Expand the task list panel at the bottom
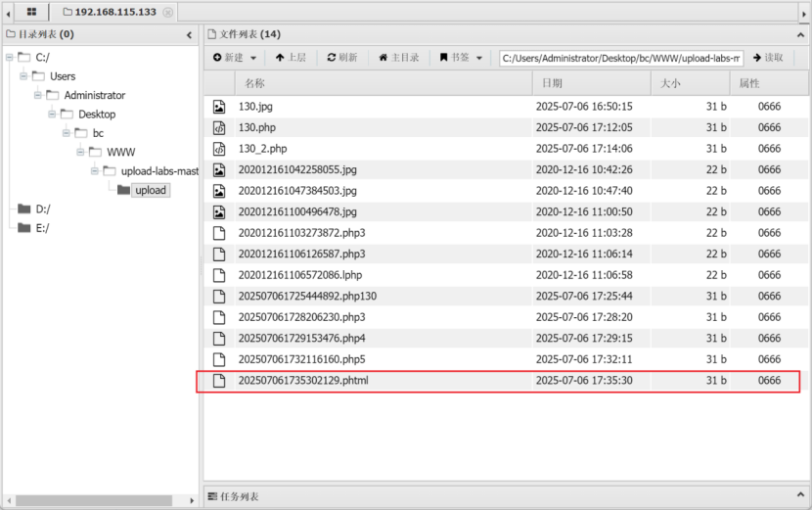Viewport: 812px width, 510px height. click(x=800, y=494)
